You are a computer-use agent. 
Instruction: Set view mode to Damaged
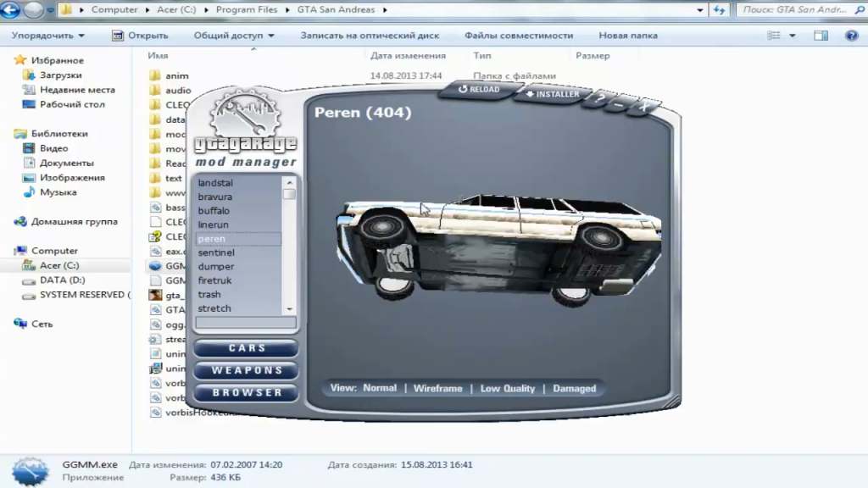[x=574, y=388]
